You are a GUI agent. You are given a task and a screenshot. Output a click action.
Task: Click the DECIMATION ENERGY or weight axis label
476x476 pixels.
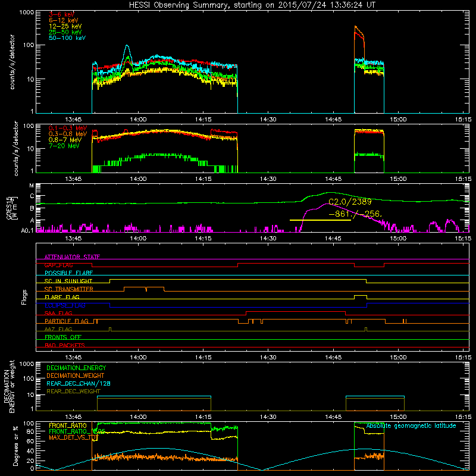[x=9, y=386]
